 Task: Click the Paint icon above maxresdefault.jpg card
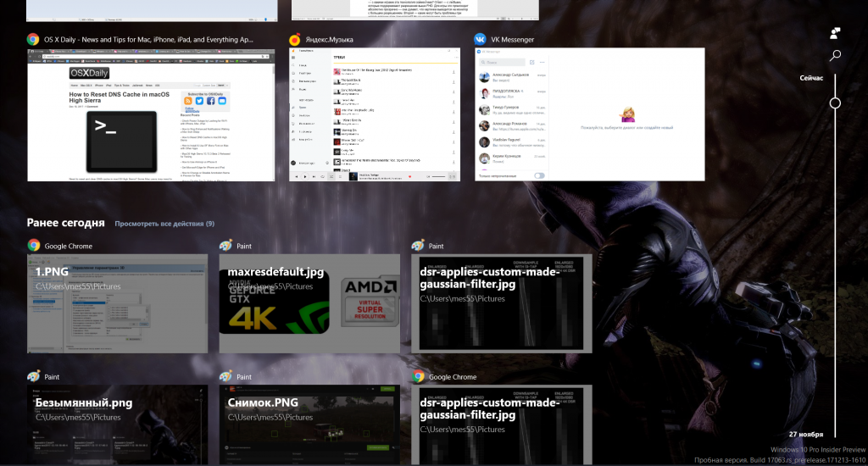[225, 245]
